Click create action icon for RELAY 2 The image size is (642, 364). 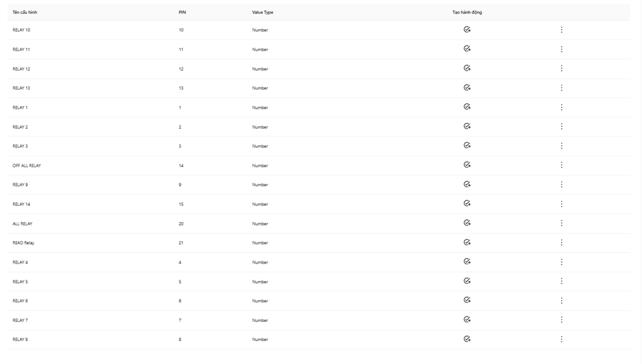tap(467, 126)
